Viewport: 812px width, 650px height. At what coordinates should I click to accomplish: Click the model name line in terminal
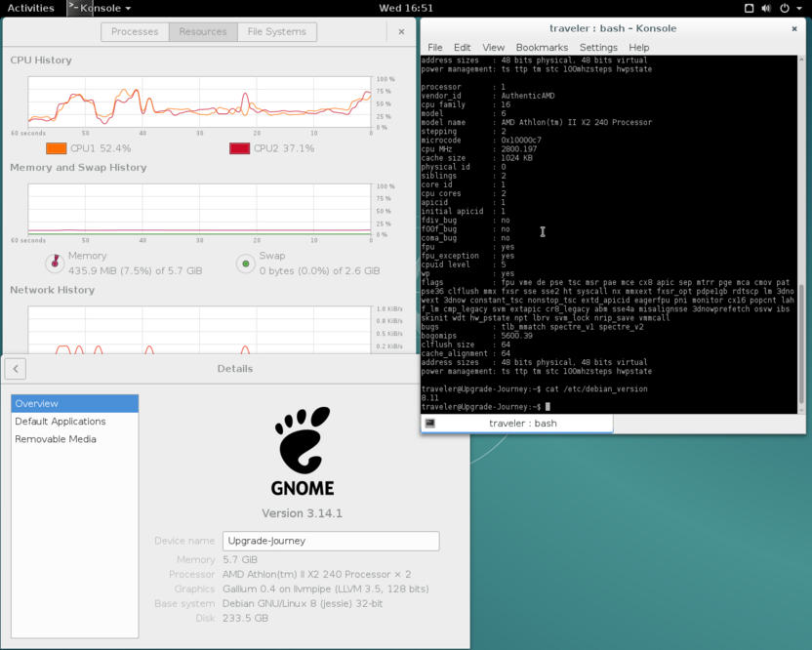point(536,122)
